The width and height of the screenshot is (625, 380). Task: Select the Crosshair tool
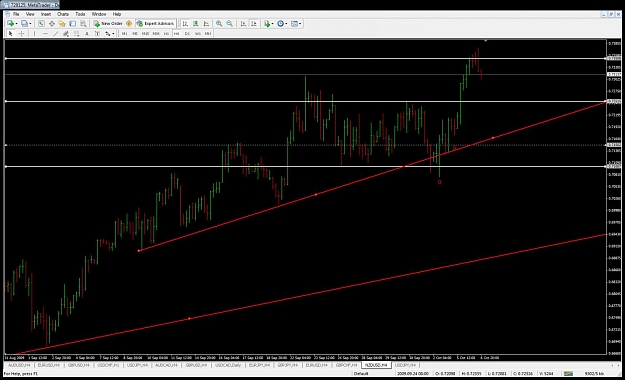[x=22, y=33]
